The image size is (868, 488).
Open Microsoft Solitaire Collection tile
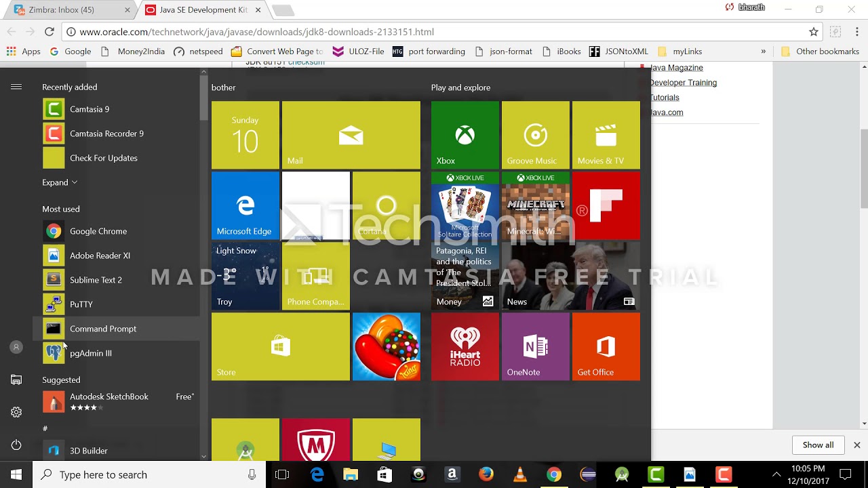coord(465,205)
